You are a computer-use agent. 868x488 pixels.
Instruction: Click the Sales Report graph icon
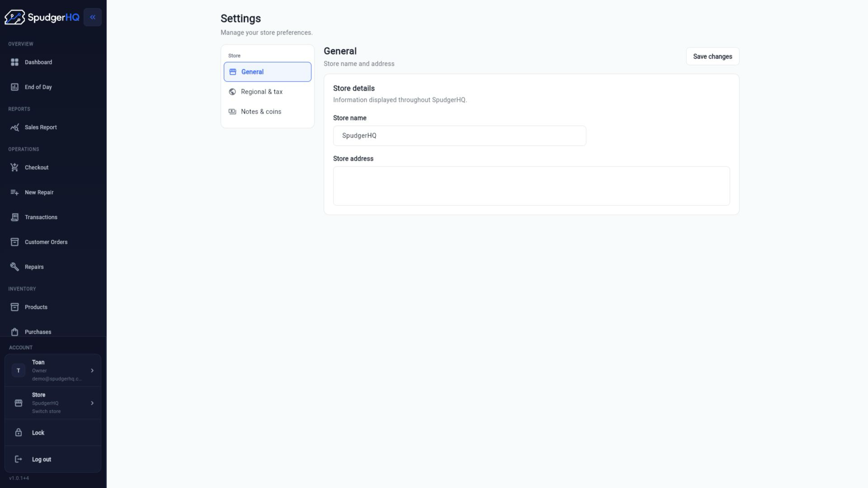coord(14,127)
